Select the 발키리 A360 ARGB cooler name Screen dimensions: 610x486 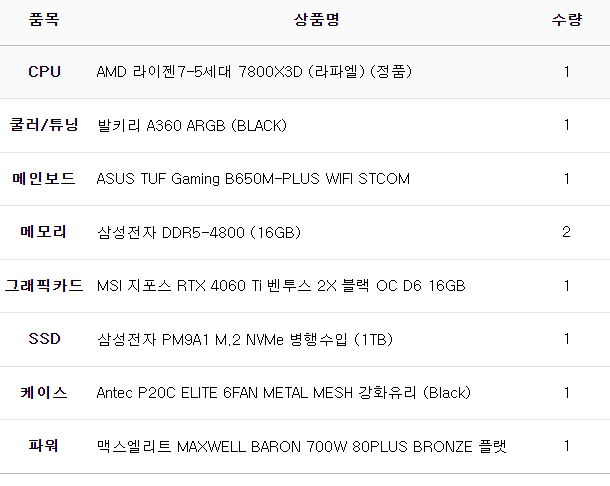tap(191, 125)
